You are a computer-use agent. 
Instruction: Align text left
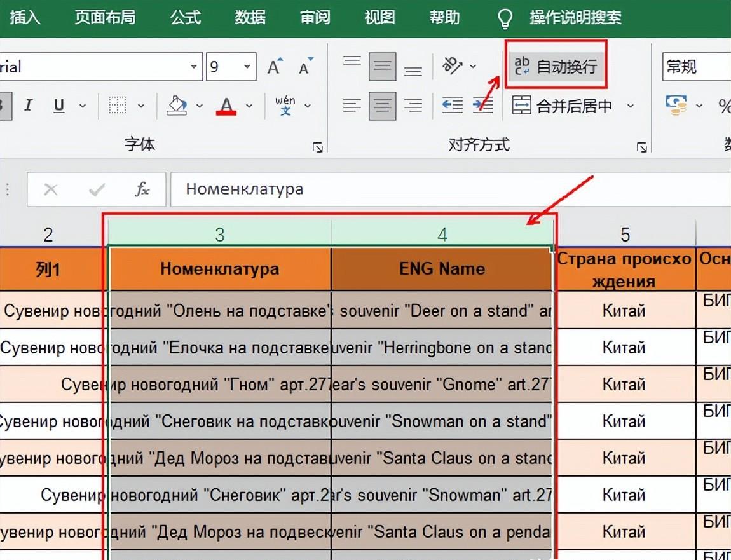(352, 106)
